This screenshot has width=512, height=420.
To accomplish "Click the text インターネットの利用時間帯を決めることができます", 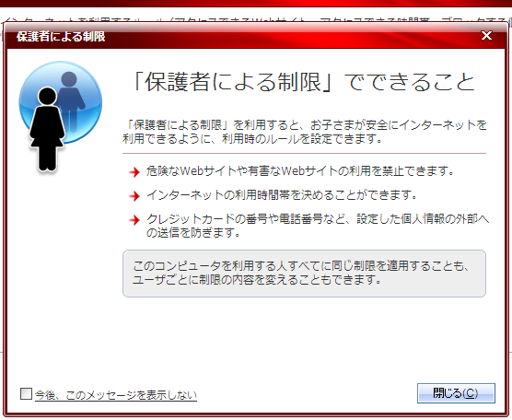I will (282, 195).
